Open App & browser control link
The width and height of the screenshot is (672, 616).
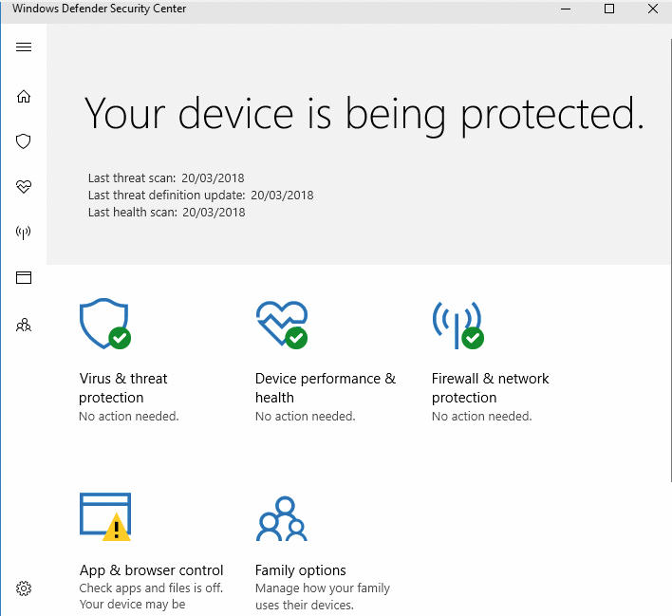151,570
